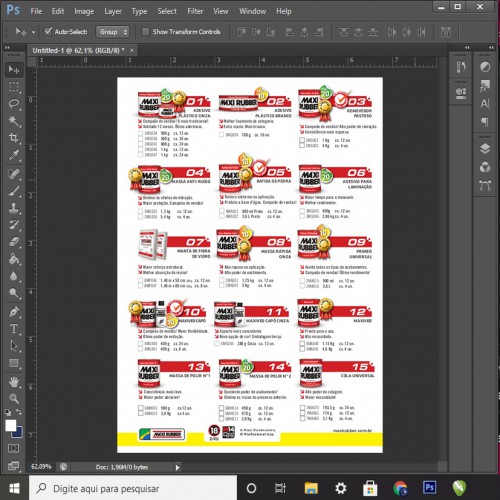Click the Windows search box
This screenshot has height=500, width=500.
coord(133,489)
